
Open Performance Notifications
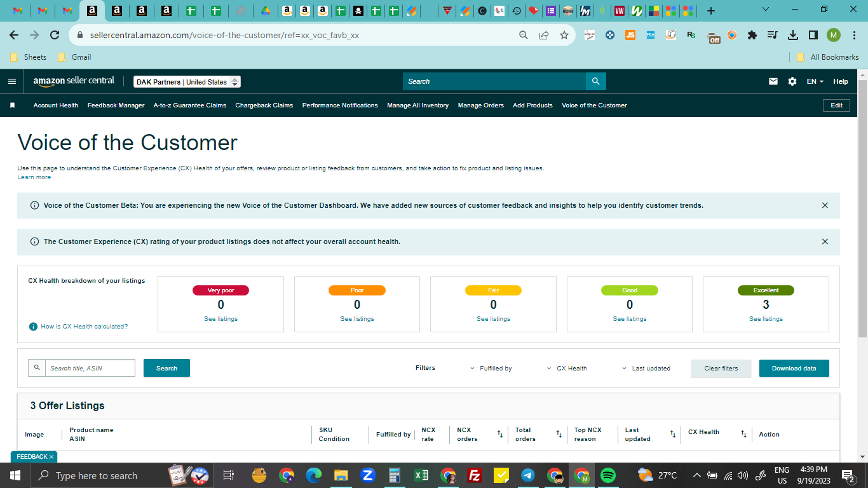340,105
